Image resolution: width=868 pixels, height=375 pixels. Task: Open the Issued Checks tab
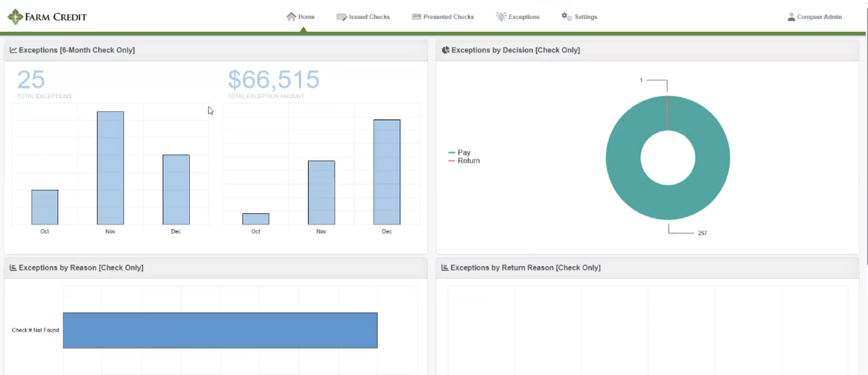(x=369, y=17)
